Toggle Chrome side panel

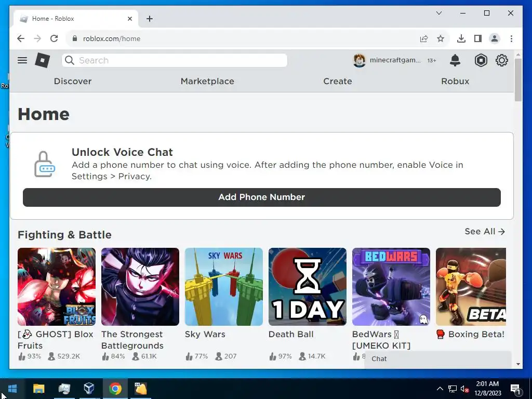478,38
